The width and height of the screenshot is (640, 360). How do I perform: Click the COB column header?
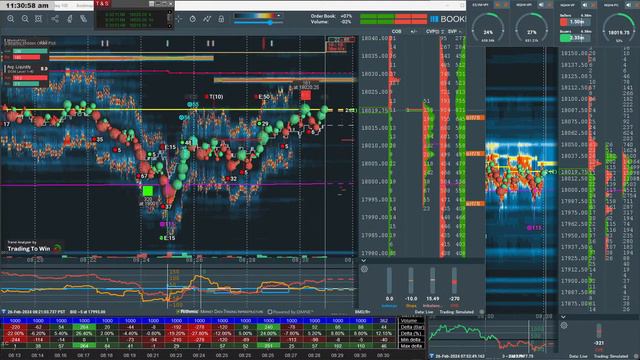click(396, 31)
